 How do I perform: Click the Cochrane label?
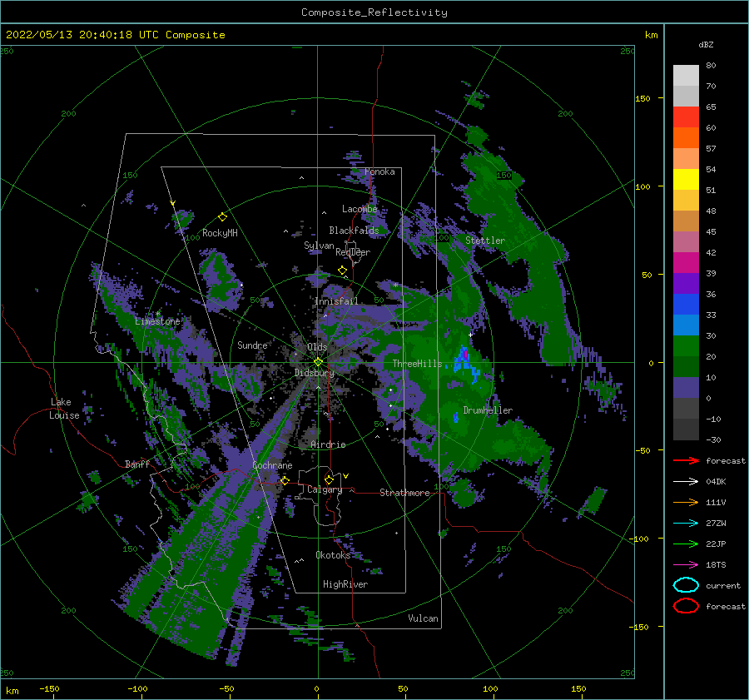coord(272,465)
